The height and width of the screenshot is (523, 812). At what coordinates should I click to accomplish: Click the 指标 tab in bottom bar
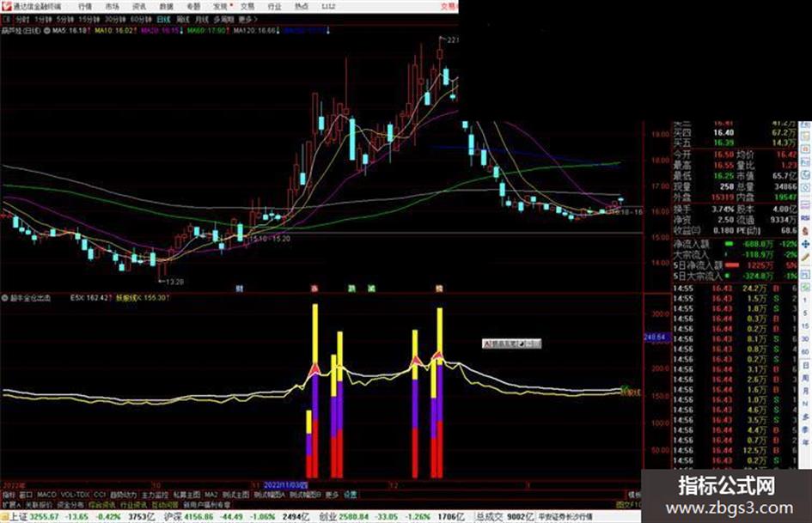point(9,495)
